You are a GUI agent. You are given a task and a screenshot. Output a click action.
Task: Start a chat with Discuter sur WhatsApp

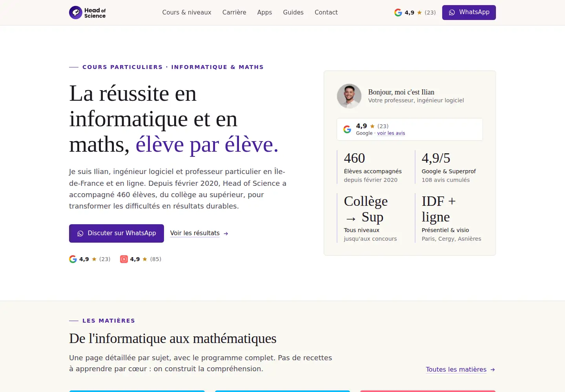click(117, 233)
